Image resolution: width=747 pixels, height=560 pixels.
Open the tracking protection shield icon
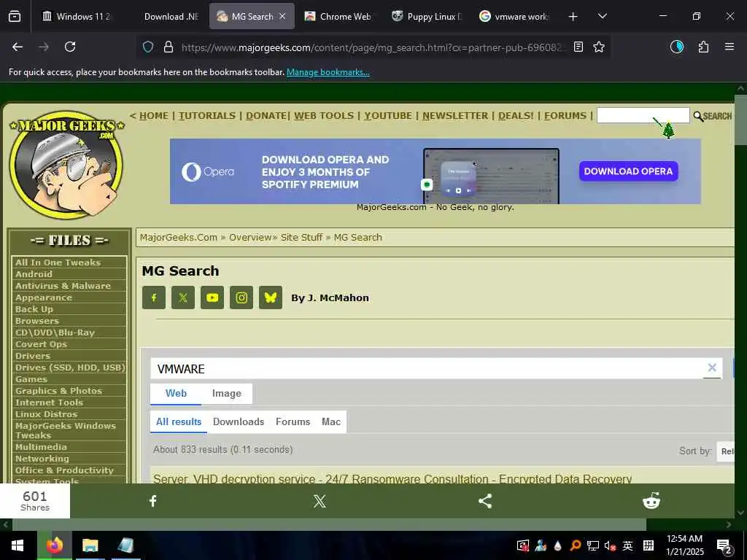[x=148, y=47]
